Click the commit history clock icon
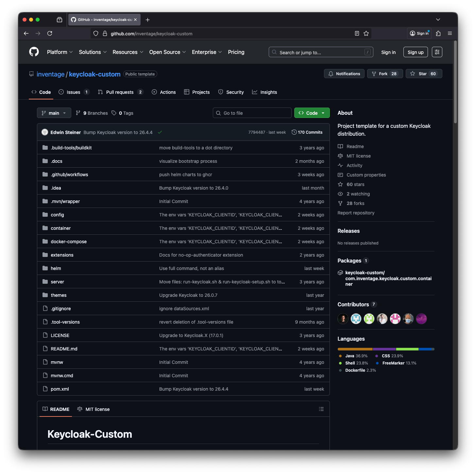Image resolution: width=476 pixels, height=474 pixels. (x=294, y=132)
